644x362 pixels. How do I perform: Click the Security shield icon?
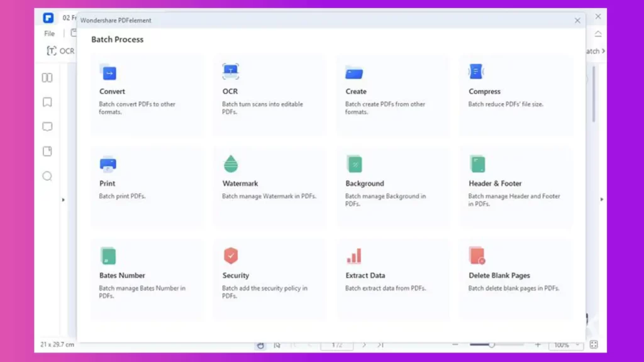(231, 256)
